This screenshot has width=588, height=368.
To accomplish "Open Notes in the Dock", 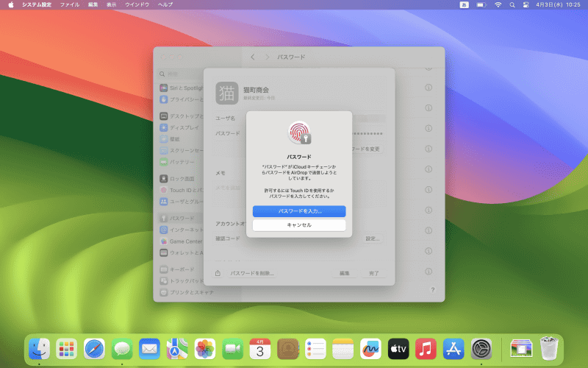I will 343,349.
